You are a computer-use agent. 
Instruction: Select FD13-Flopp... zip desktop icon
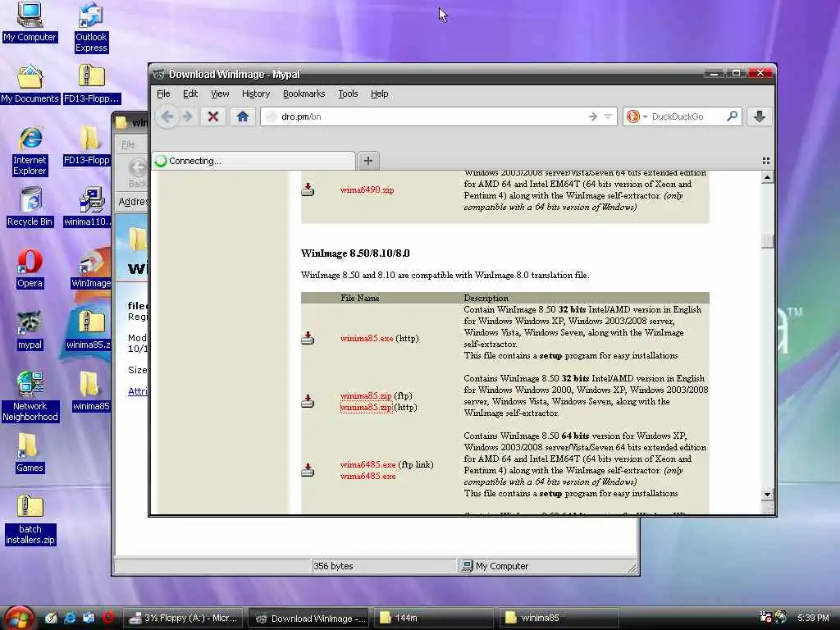pyautogui.click(x=91, y=84)
